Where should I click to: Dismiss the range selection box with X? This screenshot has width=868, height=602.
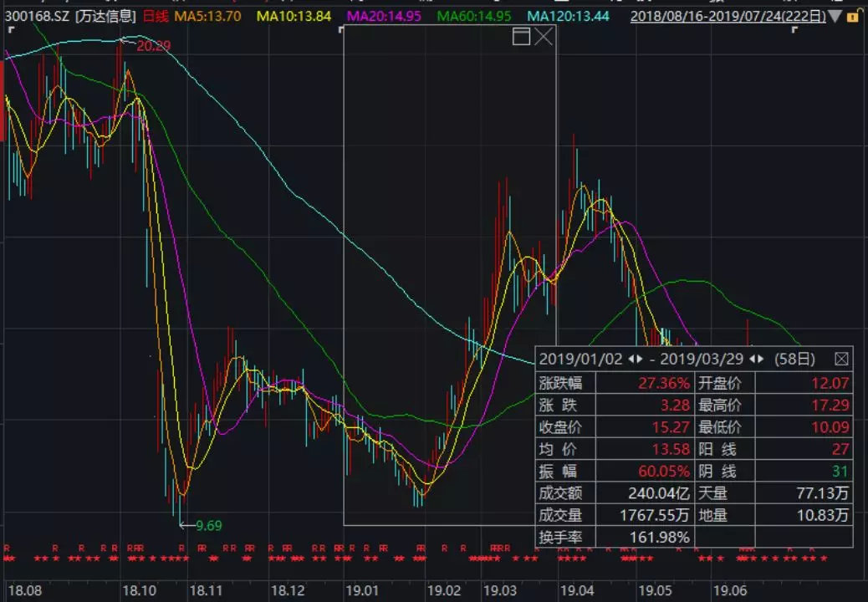pyautogui.click(x=544, y=36)
